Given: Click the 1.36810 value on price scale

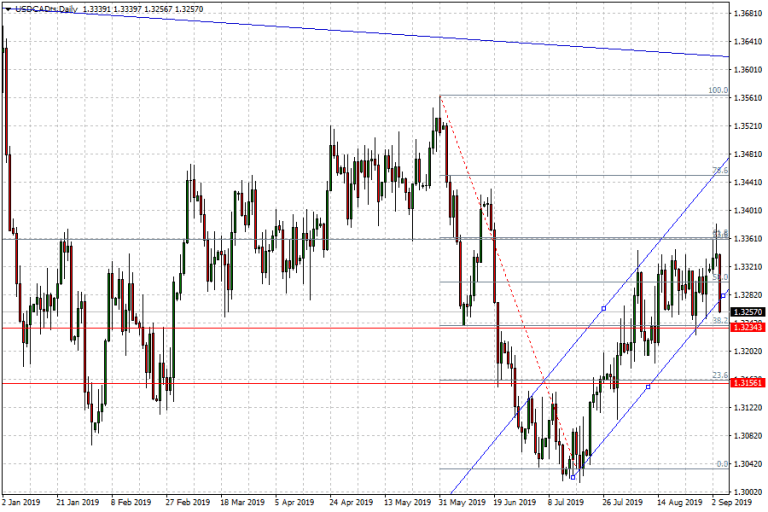Looking at the screenshot, I should point(746,13).
